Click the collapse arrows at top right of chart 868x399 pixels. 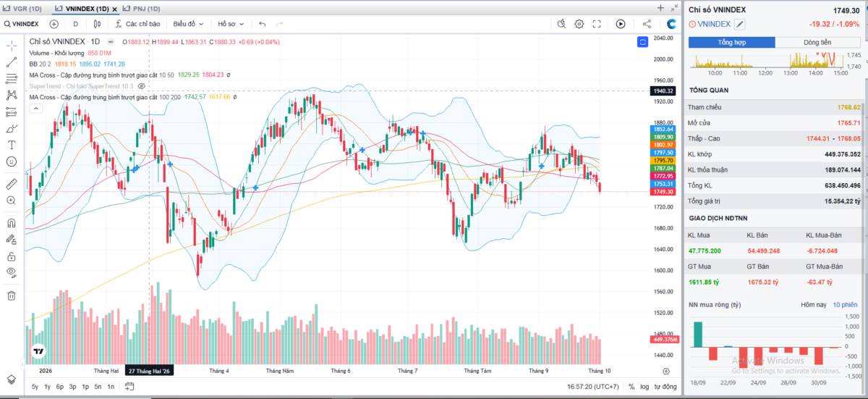(x=673, y=8)
